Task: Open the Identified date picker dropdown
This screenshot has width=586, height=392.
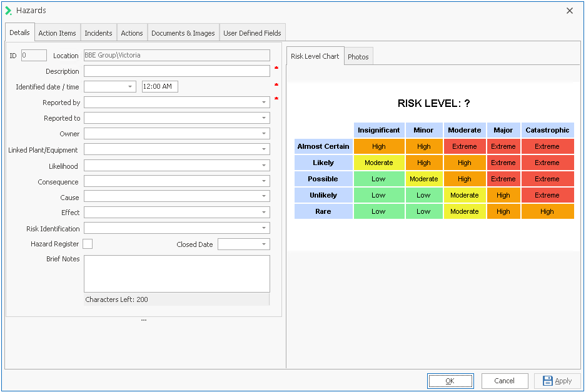Action: 129,87
